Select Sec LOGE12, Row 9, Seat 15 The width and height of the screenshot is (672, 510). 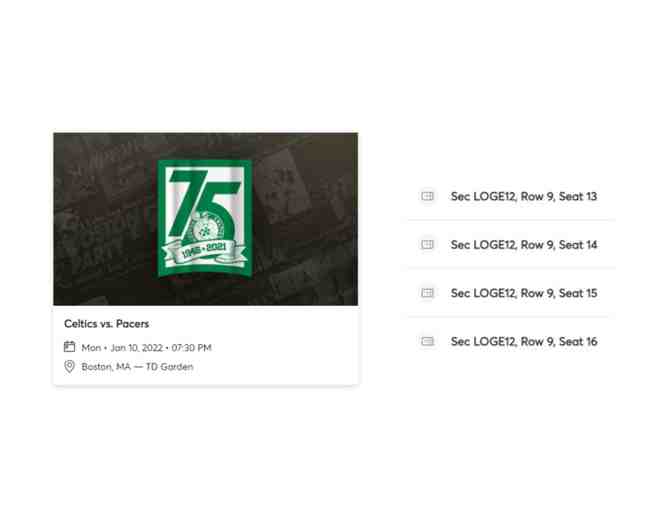coord(524,293)
